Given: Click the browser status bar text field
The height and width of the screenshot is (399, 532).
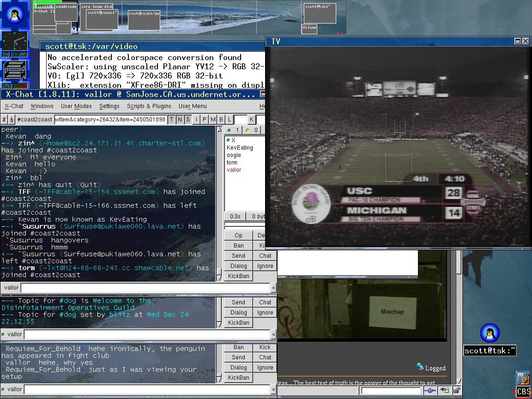Looking at the screenshot, I should point(391,391).
